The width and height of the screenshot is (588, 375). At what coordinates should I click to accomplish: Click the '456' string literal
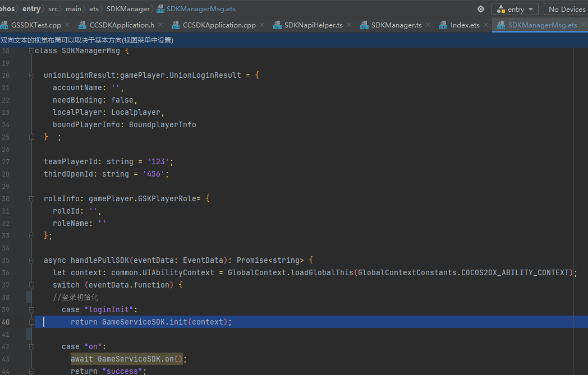[x=154, y=174]
